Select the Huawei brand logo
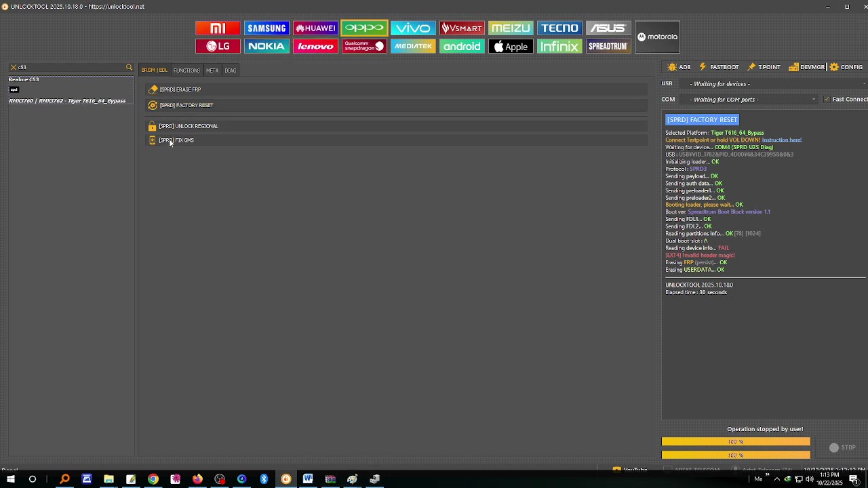868x488 pixels. tap(315, 28)
